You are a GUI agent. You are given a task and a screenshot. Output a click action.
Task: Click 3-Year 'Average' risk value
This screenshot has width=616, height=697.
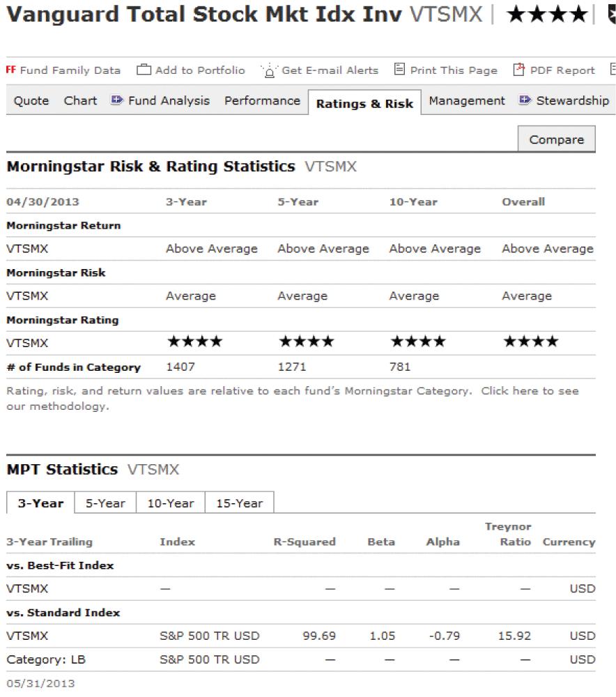[191, 296]
